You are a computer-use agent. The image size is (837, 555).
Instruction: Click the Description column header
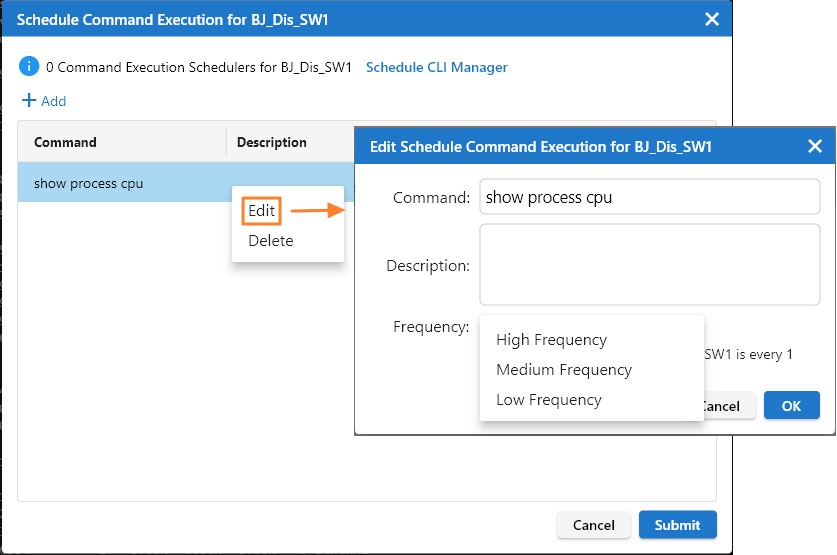click(271, 142)
